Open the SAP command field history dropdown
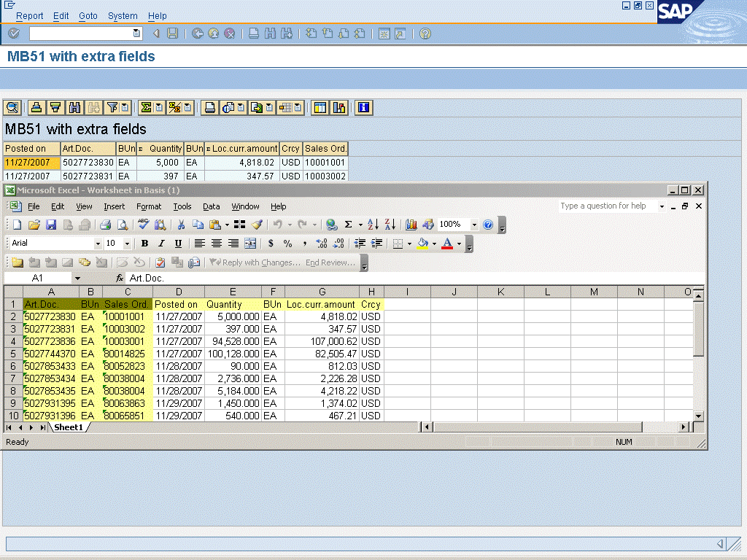 point(136,34)
